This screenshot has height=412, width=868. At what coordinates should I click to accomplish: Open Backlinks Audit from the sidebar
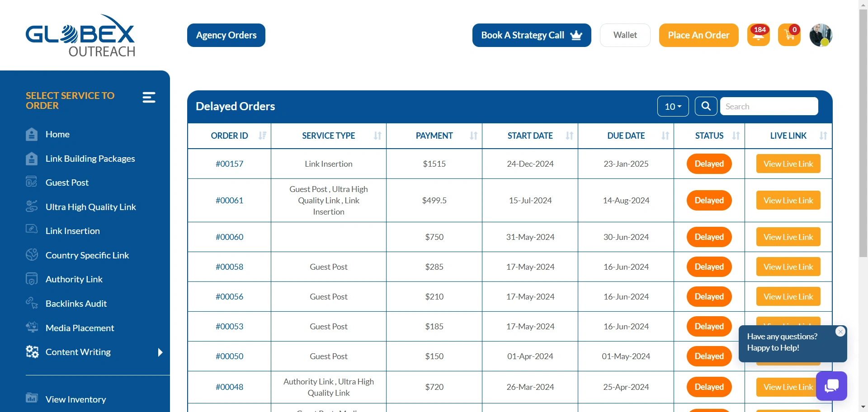pyautogui.click(x=76, y=304)
